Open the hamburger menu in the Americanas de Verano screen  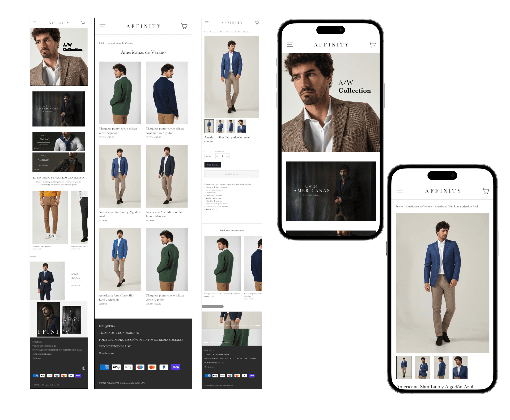pyautogui.click(x=102, y=26)
